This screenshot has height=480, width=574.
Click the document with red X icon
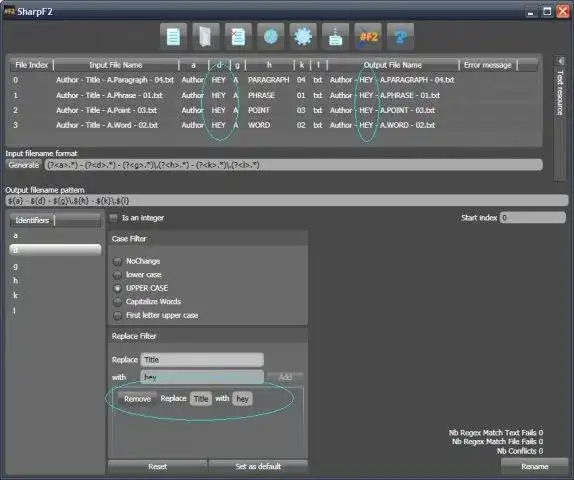238,37
